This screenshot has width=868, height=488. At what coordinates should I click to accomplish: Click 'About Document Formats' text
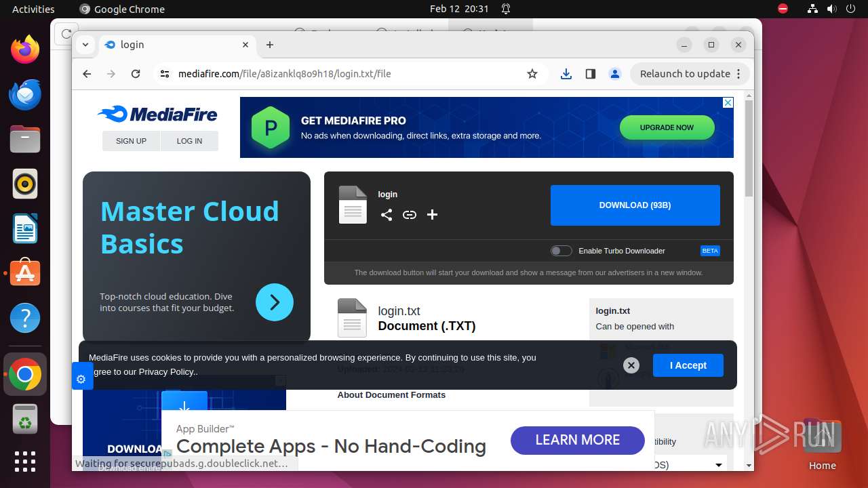point(391,394)
